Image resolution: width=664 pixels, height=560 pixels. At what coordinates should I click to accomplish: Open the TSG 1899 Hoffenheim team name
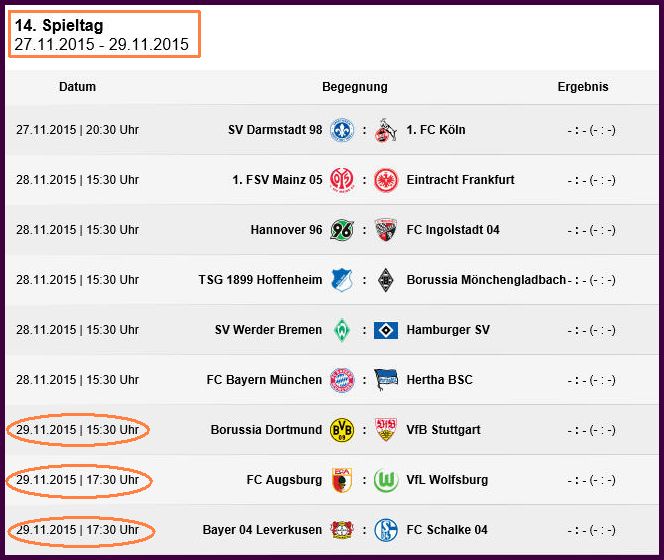[x=260, y=280]
